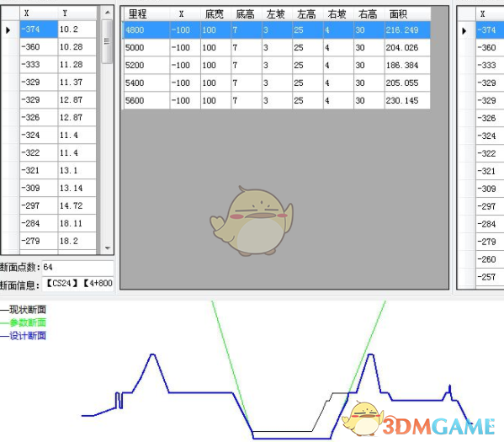This screenshot has width=504, height=442.
Task: Click left table Y column header
Action: 77,13
